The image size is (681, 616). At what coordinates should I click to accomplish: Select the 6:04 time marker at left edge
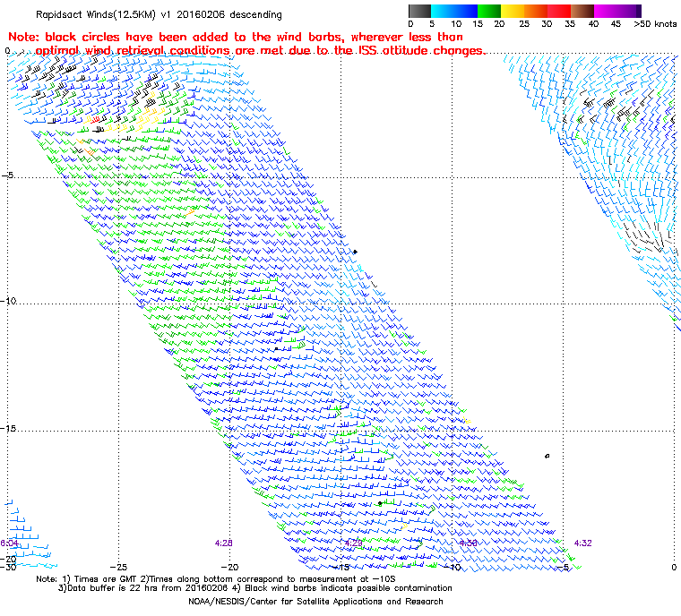point(9,543)
